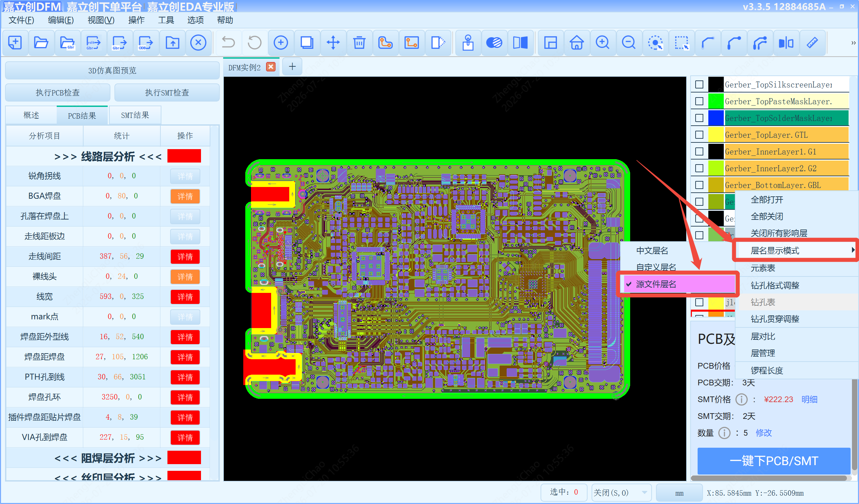Click the 明细 link beside SMT price
This screenshot has height=504, width=859.
point(809,399)
